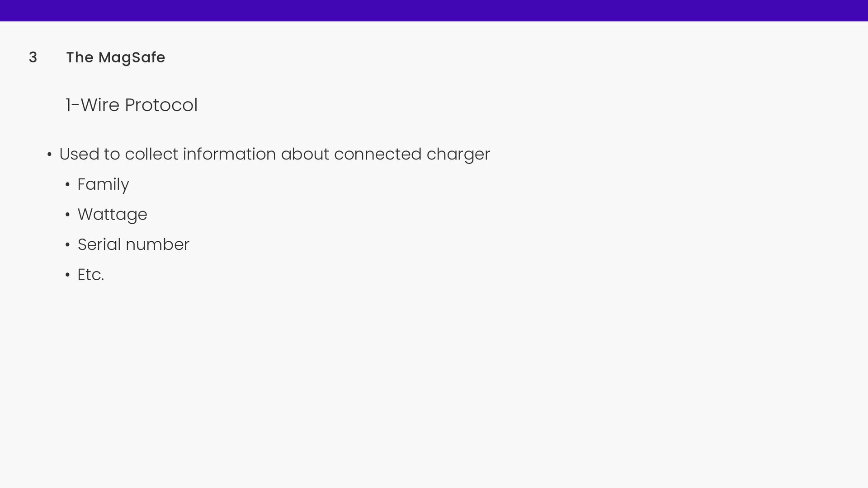Select the Family sub-bullet text
Screen dimensions: 868x488
[x=103, y=184]
